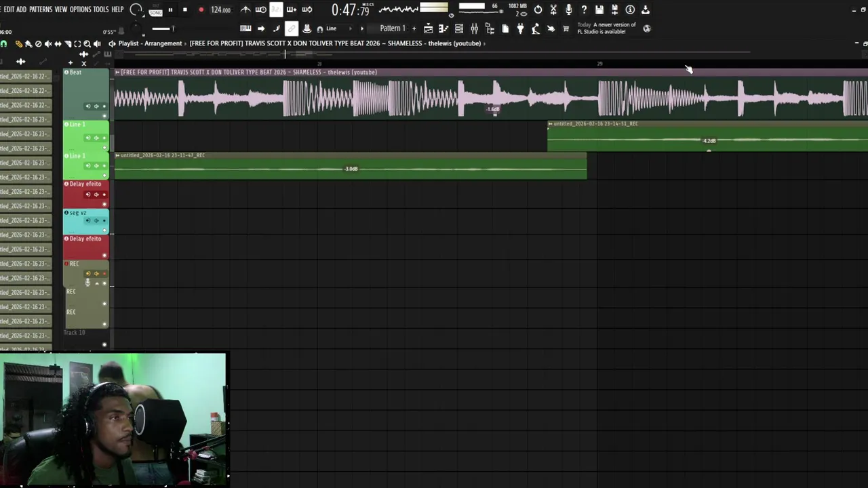
Task: Select the playlist Mute tool
Action: tap(48, 44)
